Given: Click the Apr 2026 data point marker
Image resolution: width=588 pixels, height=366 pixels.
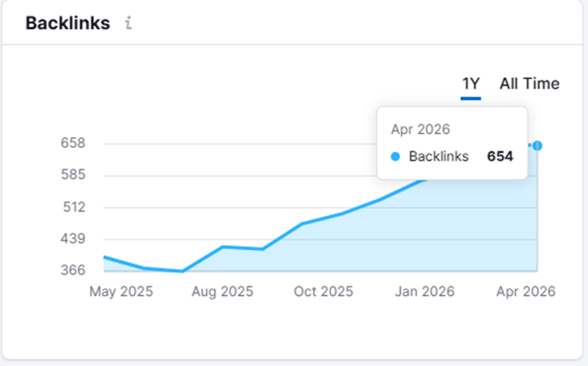Looking at the screenshot, I should [x=537, y=146].
